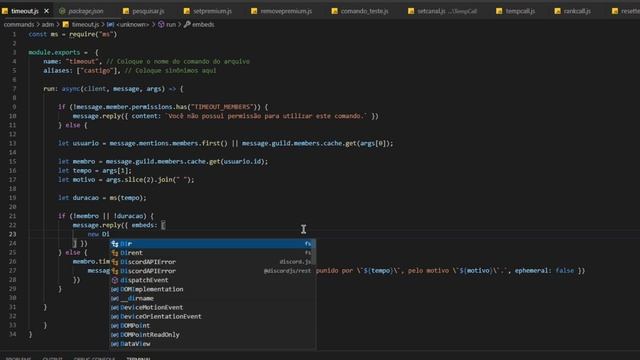Click the class icon beside Dirent suggestion
This screenshot has height=360, width=640.
pos(115,253)
